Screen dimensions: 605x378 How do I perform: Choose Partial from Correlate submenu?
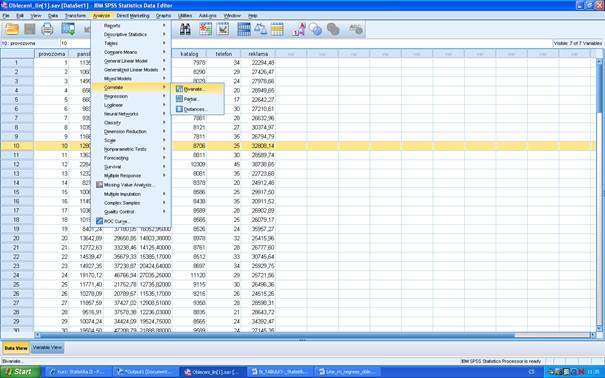point(198,99)
